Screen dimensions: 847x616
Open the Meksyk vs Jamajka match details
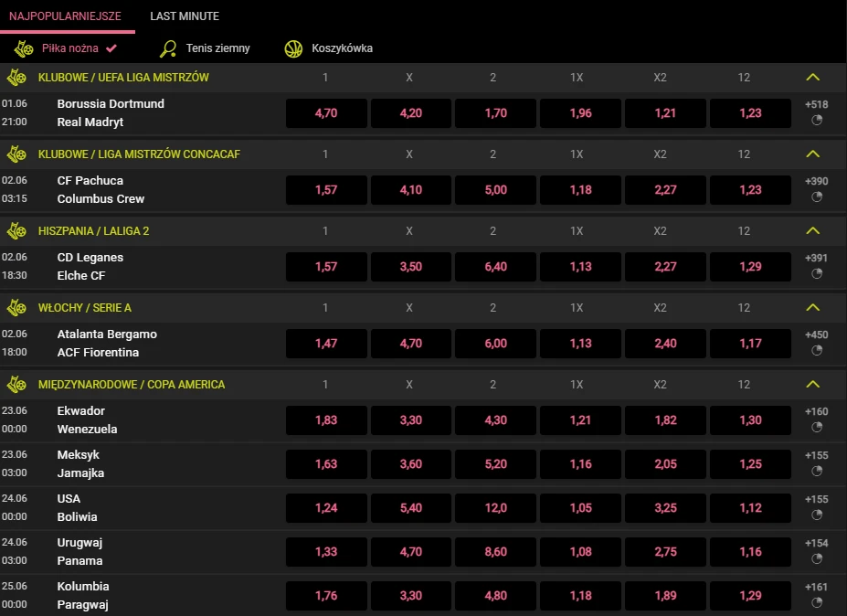tap(80, 463)
